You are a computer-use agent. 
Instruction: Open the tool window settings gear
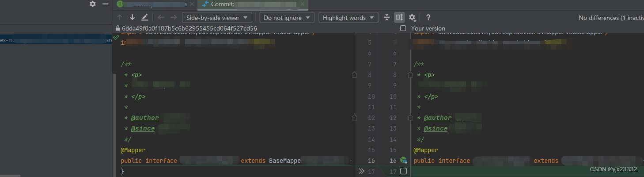tap(92, 4)
